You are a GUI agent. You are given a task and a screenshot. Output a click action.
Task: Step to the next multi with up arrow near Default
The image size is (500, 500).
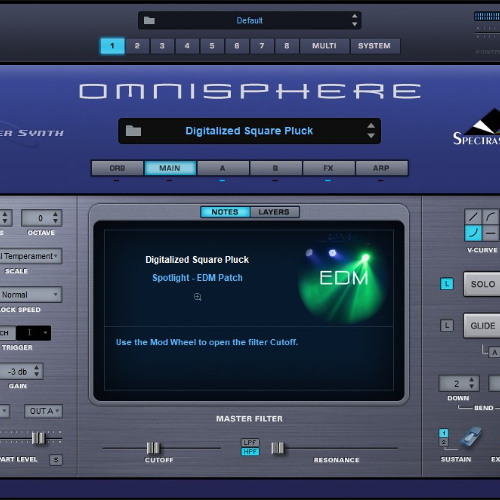(355, 16)
